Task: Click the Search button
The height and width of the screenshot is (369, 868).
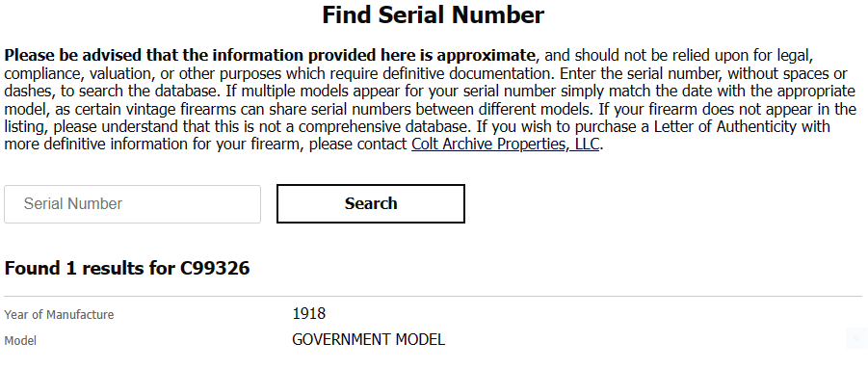Action: 370,203
